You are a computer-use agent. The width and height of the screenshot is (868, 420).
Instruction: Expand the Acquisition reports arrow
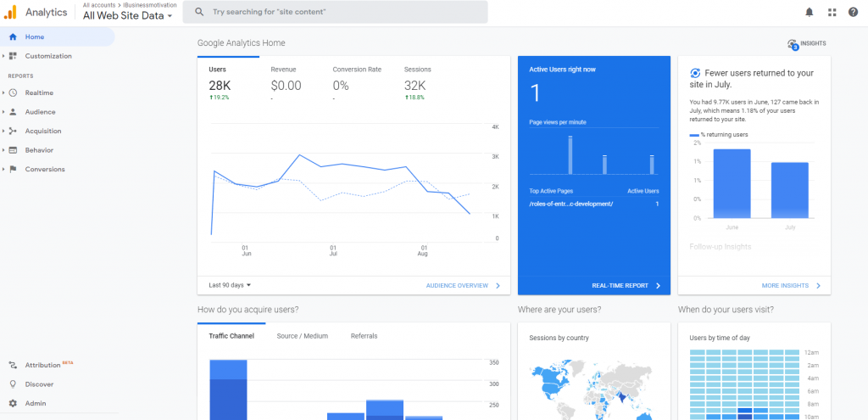click(3, 132)
